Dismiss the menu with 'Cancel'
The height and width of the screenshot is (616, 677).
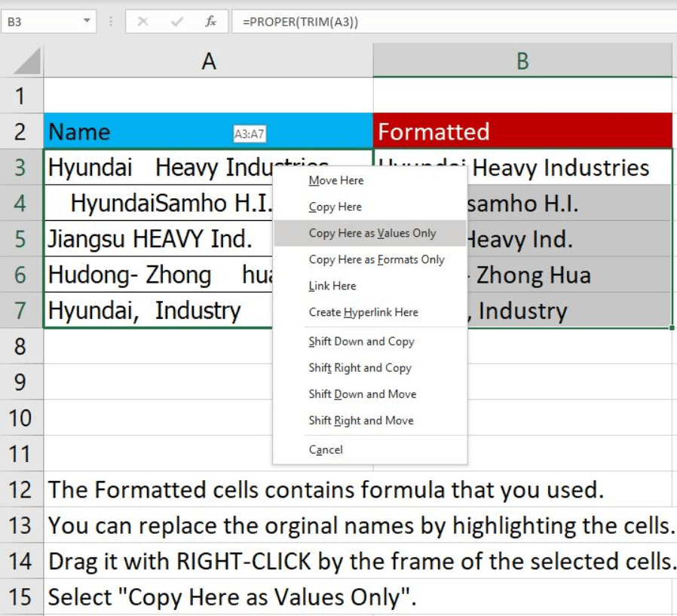click(x=326, y=450)
